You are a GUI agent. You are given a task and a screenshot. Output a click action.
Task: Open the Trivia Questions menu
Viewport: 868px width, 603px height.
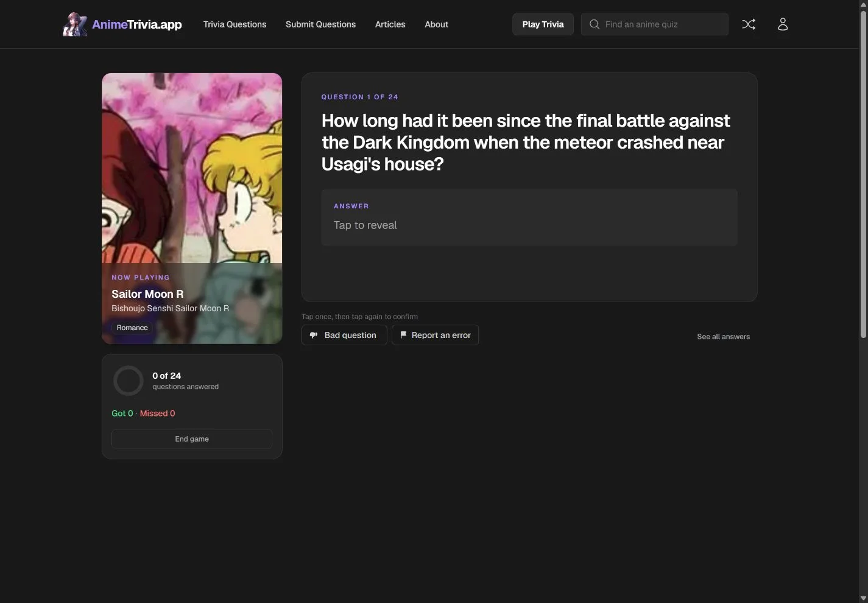(235, 24)
